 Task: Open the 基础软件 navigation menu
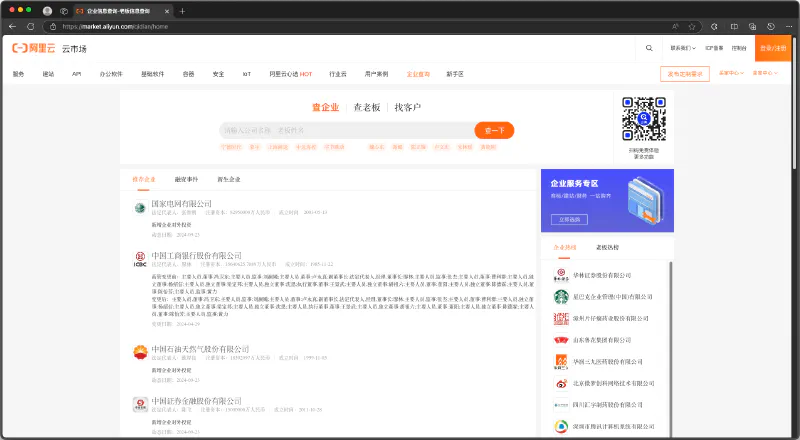click(153, 74)
